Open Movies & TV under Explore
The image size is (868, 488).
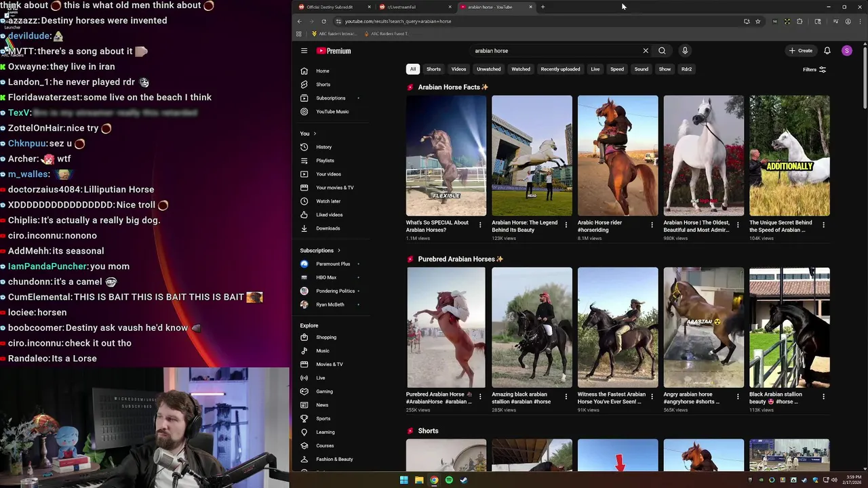(331, 365)
